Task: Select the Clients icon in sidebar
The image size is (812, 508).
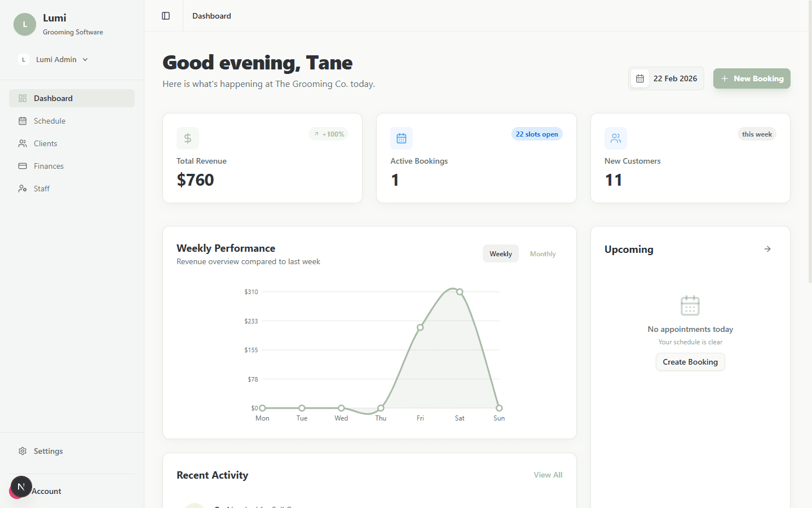Action: tap(23, 143)
